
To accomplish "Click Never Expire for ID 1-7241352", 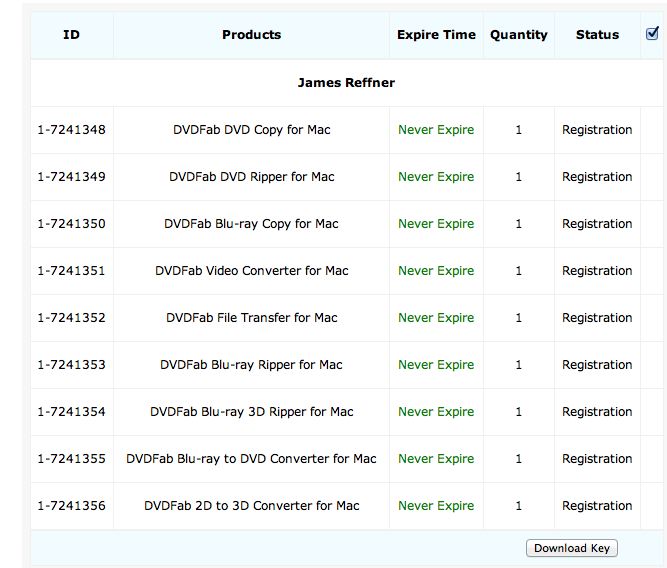I will (x=436, y=318).
